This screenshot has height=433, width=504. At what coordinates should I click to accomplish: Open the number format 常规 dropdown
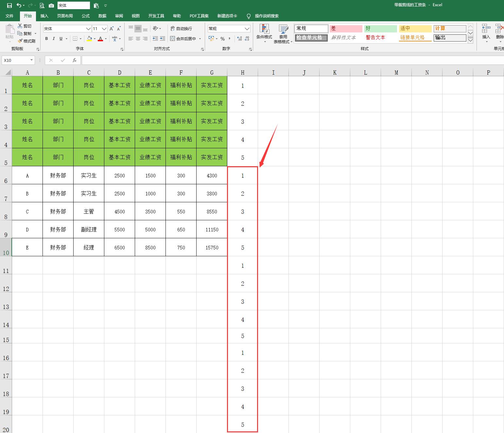(247, 29)
